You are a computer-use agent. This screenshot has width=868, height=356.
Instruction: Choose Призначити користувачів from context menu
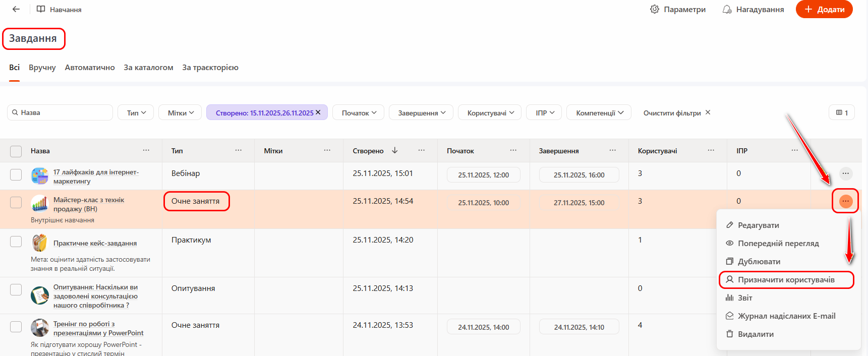tap(786, 280)
